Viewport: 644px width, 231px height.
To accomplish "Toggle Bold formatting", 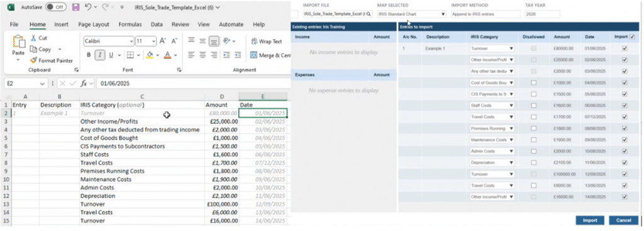I will click(x=88, y=55).
